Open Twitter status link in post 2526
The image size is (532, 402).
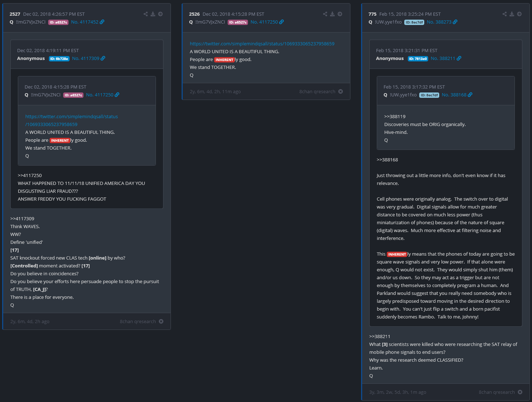click(262, 44)
